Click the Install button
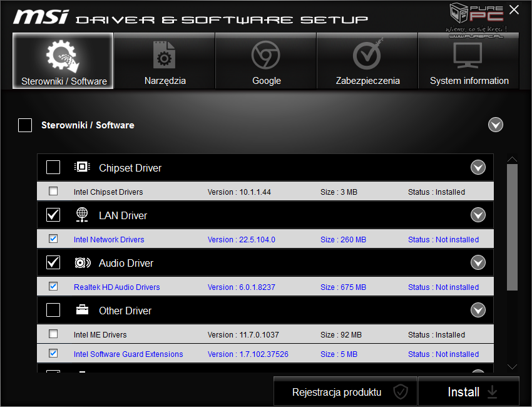This screenshot has height=407, width=532. tap(469, 392)
